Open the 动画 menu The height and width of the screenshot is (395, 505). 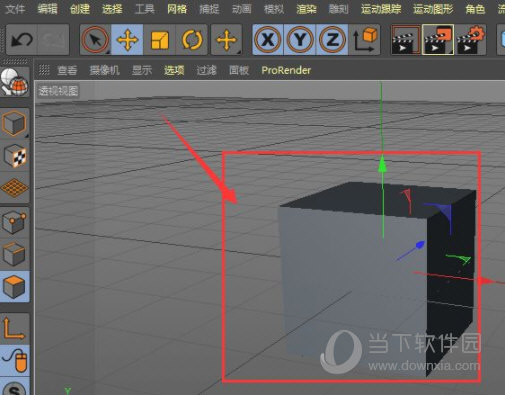click(241, 9)
